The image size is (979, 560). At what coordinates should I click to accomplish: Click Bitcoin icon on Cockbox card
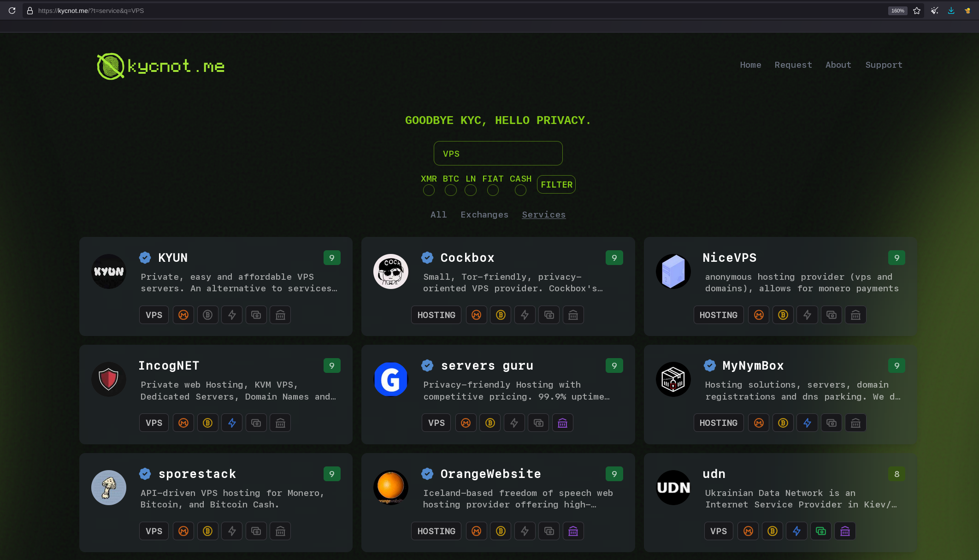pos(501,315)
